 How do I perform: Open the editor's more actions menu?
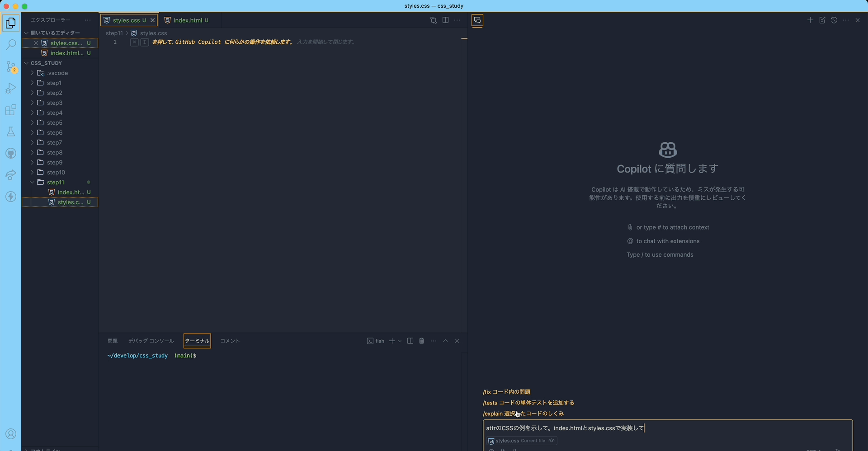tap(457, 20)
